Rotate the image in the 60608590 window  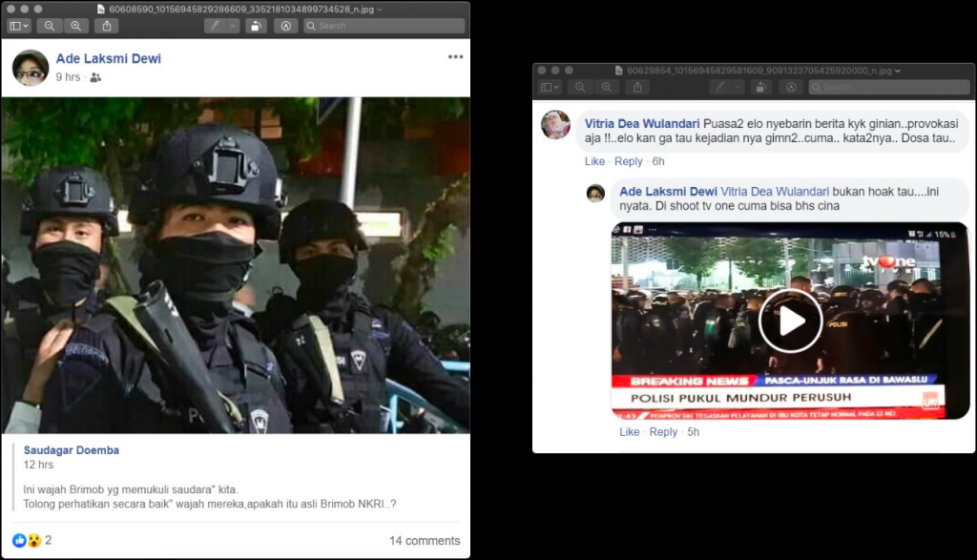pos(256,26)
